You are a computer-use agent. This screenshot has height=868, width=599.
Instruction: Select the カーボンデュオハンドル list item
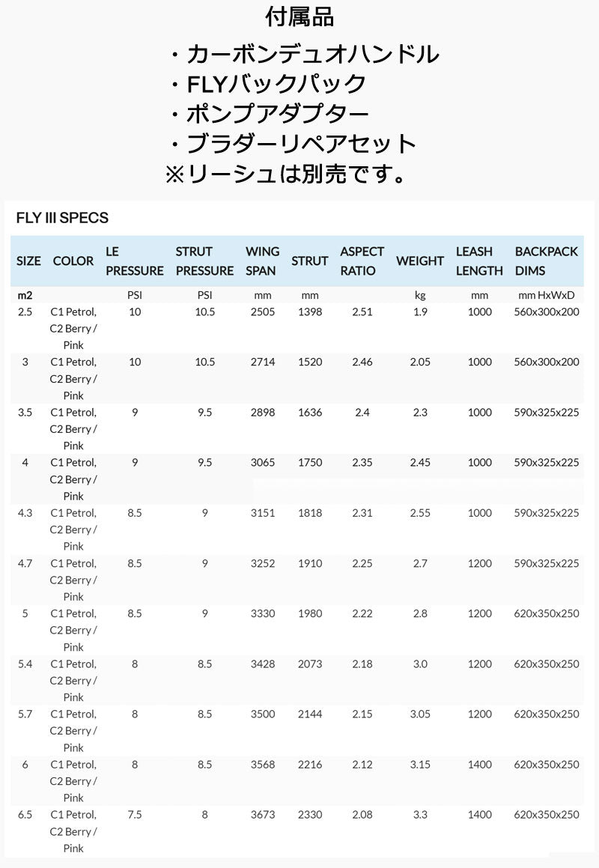click(x=303, y=54)
